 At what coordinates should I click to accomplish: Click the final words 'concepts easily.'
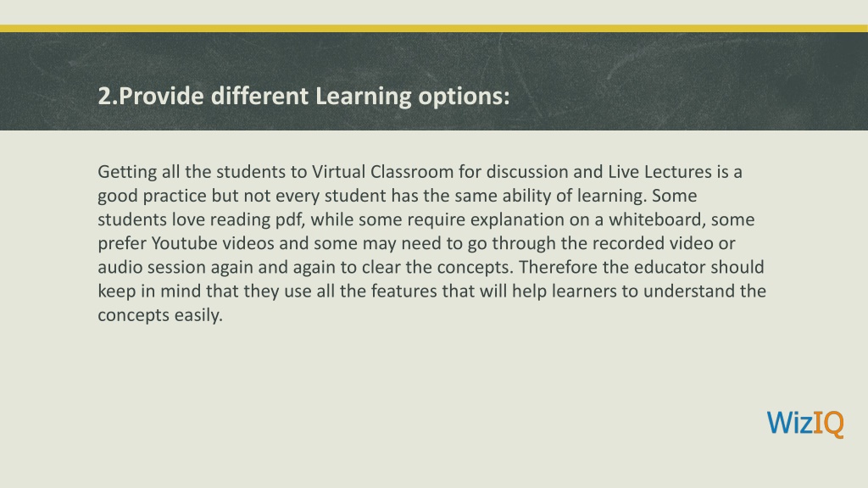pos(160,315)
